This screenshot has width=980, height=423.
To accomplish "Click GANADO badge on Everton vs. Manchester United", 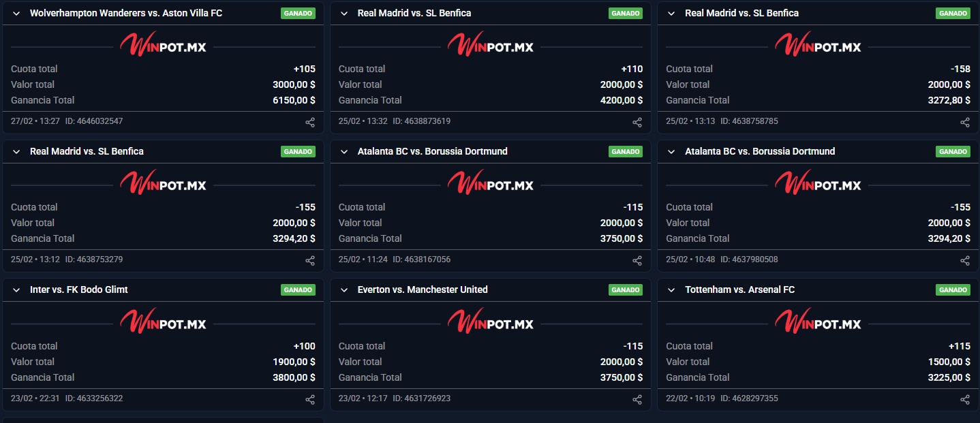I will 626,290.
